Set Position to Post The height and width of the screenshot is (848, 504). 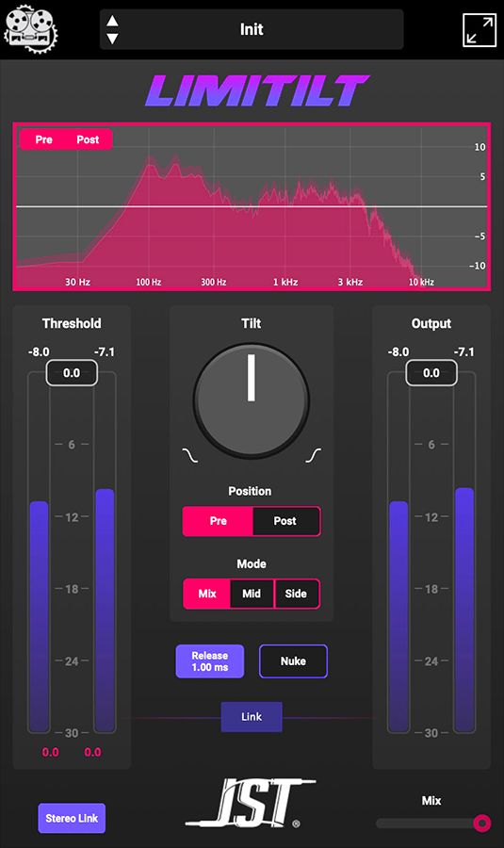pyautogui.click(x=285, y=521)
